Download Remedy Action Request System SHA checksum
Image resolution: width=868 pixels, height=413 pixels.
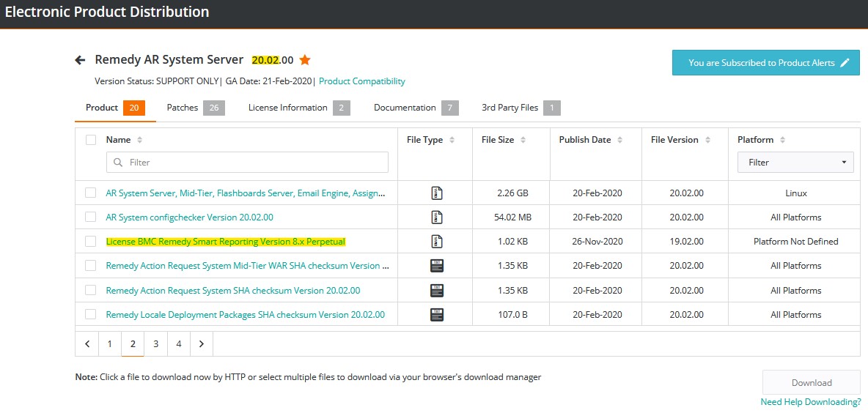pyautogui.click(x=233, y=290)
